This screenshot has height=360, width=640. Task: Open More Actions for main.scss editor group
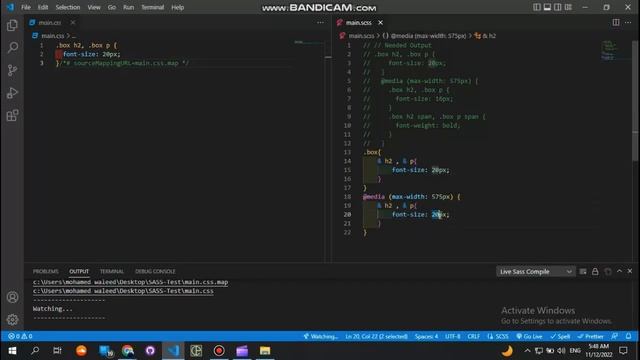628,22
